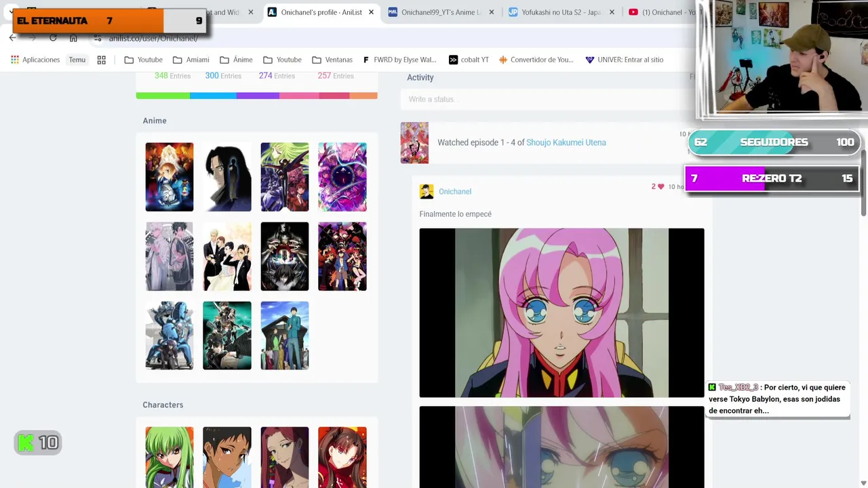Open the dark-haired man anime cover
Viewport: 868px width, 488px height.
pos(227,177)
